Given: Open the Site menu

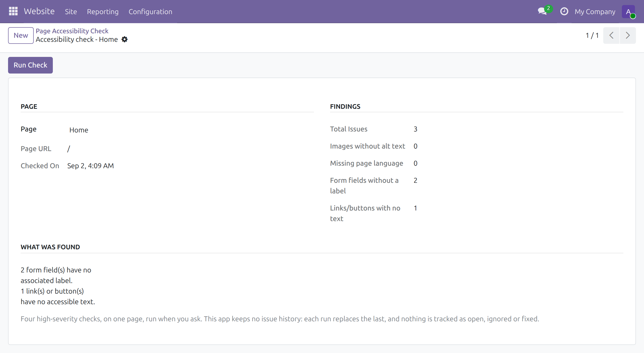Looking at the screenshot, I should click(71, 12).
